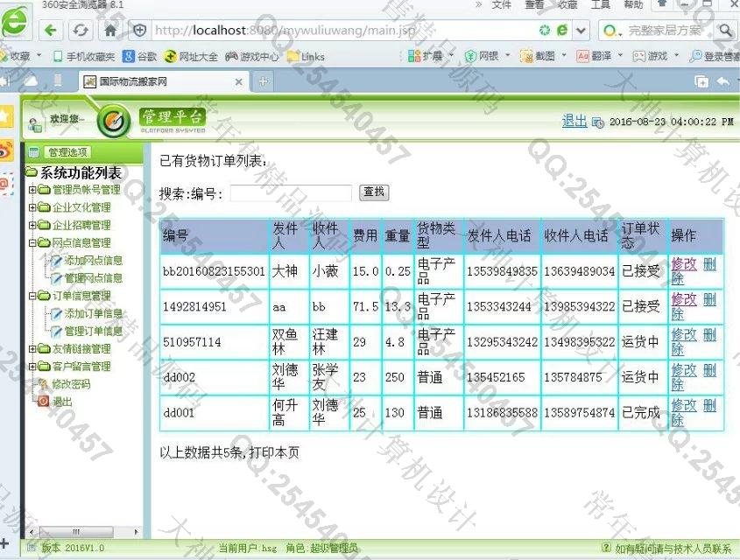Click 修改 for order 1492814951

684,299
